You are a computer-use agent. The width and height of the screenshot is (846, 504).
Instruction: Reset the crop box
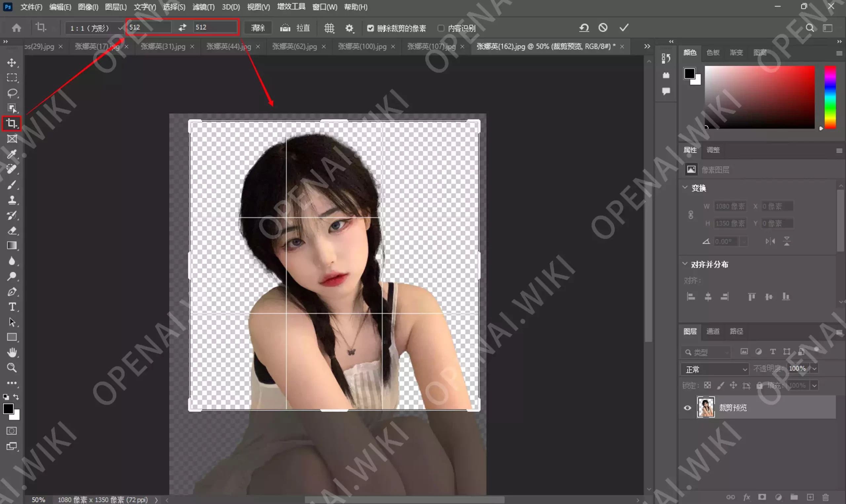(x=584, y=27)
